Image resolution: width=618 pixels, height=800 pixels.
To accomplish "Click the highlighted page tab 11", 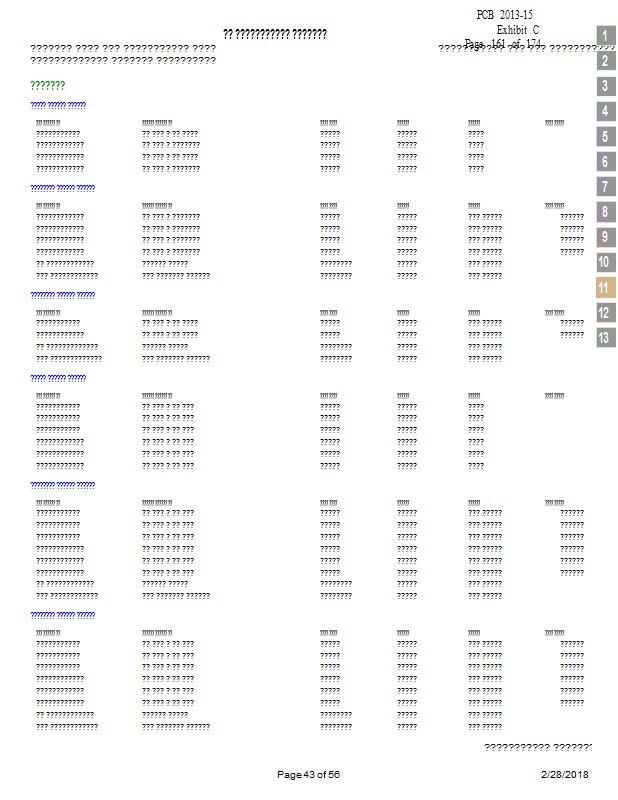I will click(x=605, y=287).
